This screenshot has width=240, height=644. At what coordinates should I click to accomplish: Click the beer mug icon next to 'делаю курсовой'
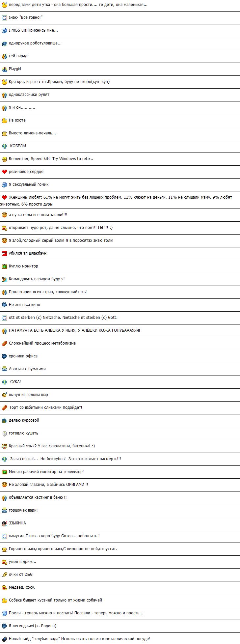(4, 420)
